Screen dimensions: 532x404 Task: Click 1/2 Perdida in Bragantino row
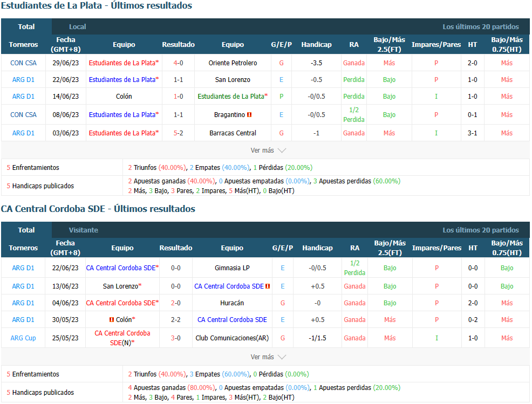[x=354, y=115]
